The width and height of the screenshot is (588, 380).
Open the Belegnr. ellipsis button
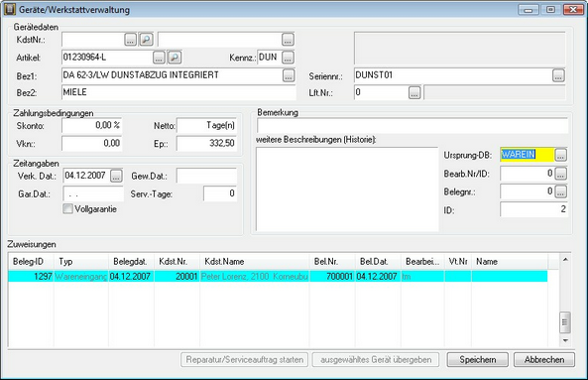point(560,191)
